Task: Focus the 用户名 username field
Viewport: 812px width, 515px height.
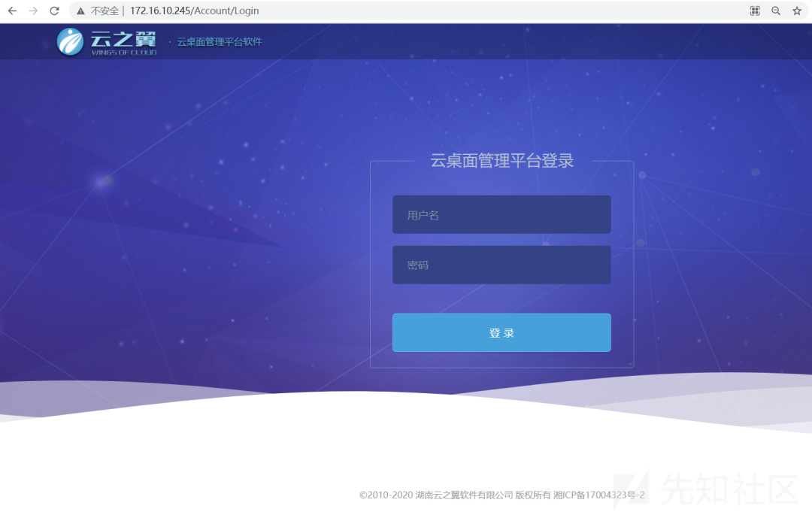Action: [501, 214]
